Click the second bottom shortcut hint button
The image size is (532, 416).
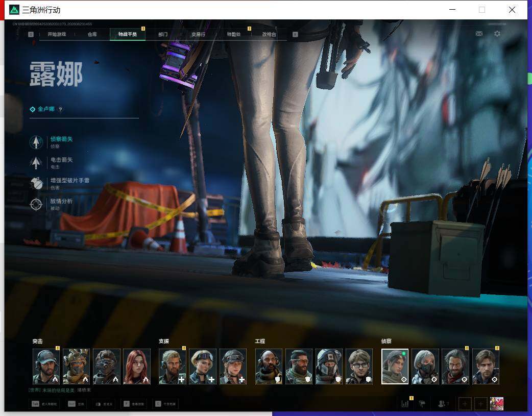pos(76,404)
